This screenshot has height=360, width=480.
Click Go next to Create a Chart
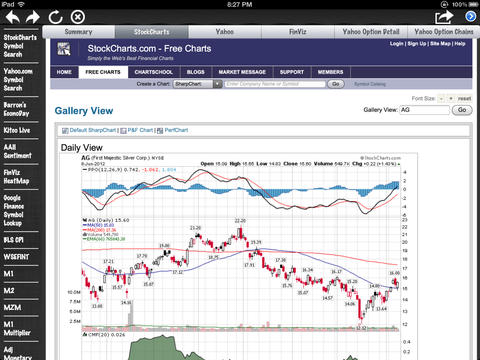336,84
